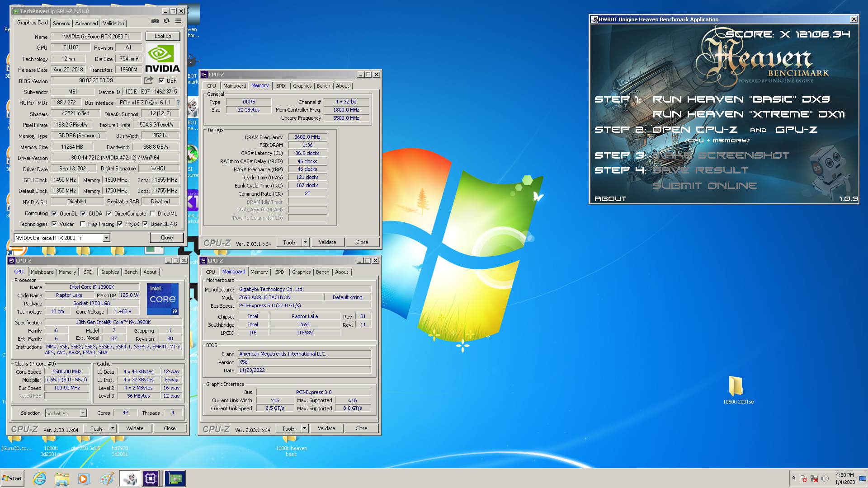Open the 1080ti 2001se desktop folder

(738, 389)
